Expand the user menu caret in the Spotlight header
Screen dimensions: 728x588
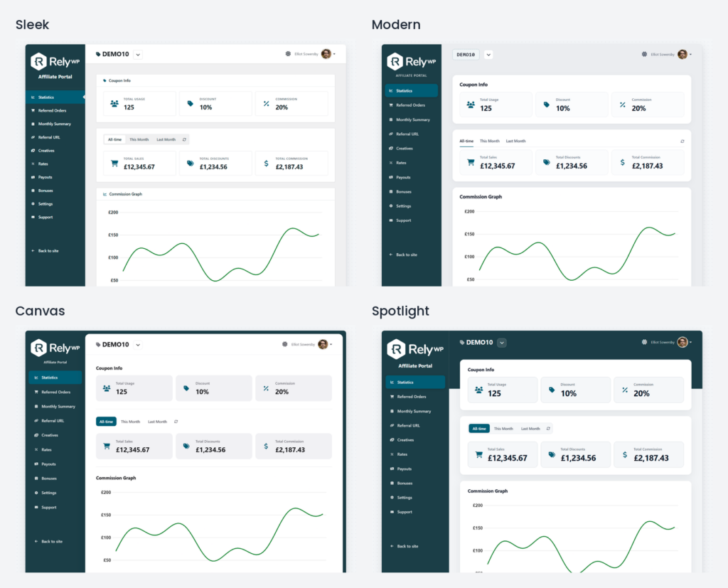[690, 343]
